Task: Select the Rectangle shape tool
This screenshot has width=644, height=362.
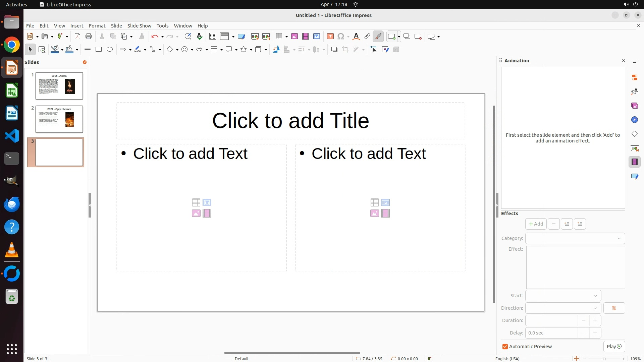Action: [x=99, y=50]
